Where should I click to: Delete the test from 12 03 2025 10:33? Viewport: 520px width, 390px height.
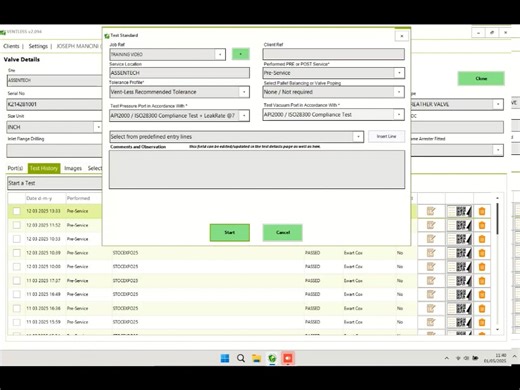tap(482, 239)
